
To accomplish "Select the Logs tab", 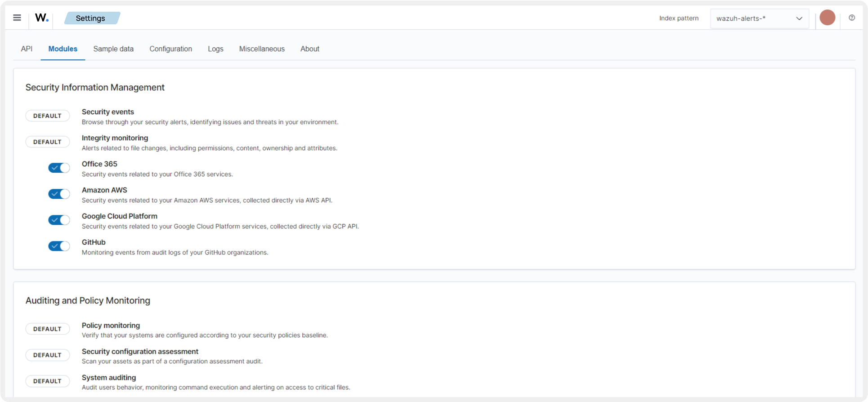I will 215,49.
